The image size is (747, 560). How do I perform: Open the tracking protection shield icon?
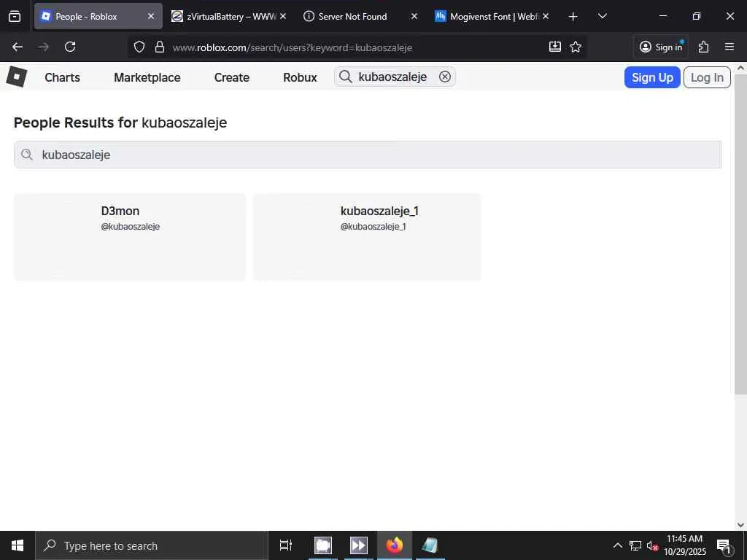139,47
